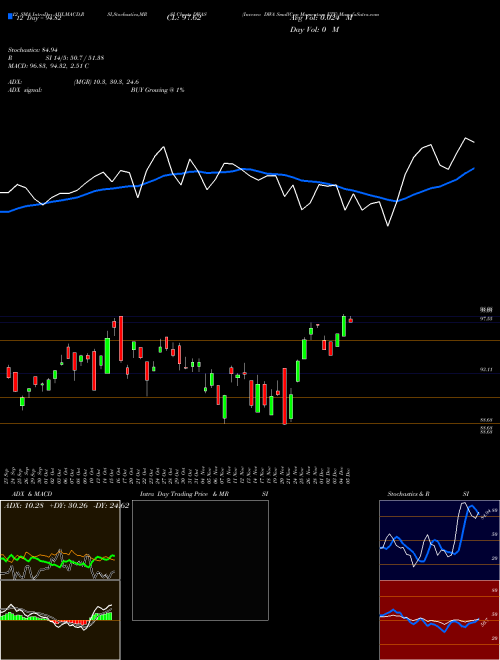The width and height of the screenshot is (500, 660).
Task: Open the blue Stochastics chart thumbnail
Action: 439,540
